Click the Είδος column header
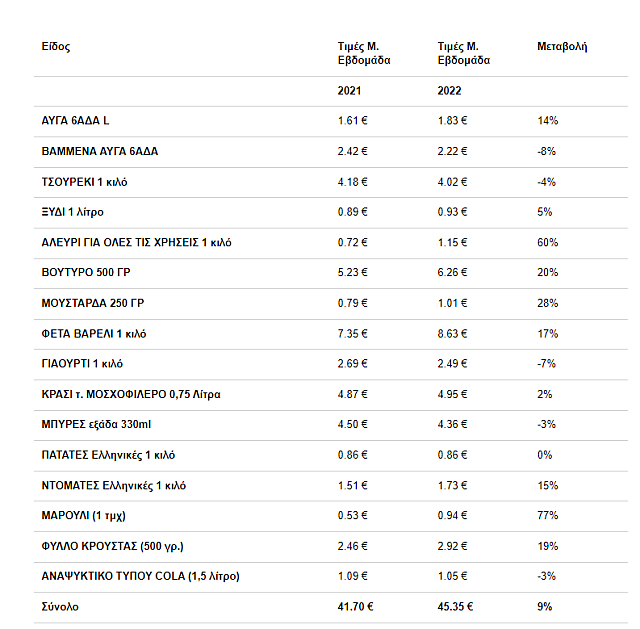 point(56,47)
